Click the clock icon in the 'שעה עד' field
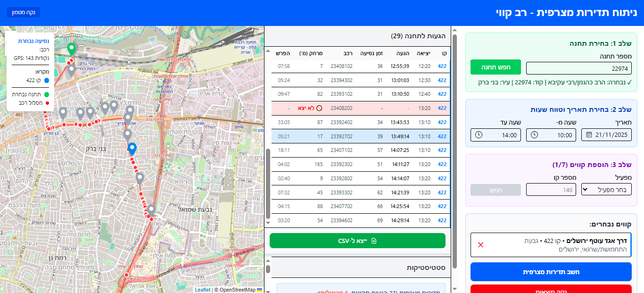Image resolution: width=644 pixels, height=293 pixels. pyautogui.click(x=479, y=135)
